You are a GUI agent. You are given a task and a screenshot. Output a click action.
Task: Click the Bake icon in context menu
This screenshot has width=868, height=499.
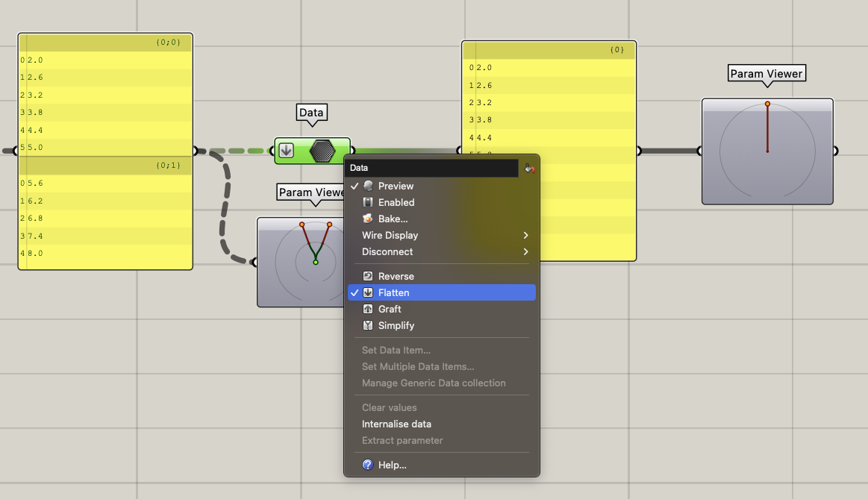point(367,219)
